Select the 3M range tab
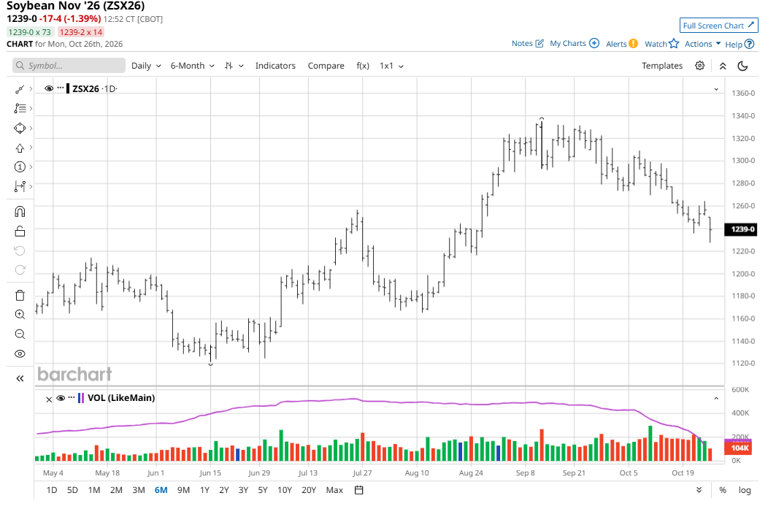Screen dimensions: 768x512 click(139, 490)
